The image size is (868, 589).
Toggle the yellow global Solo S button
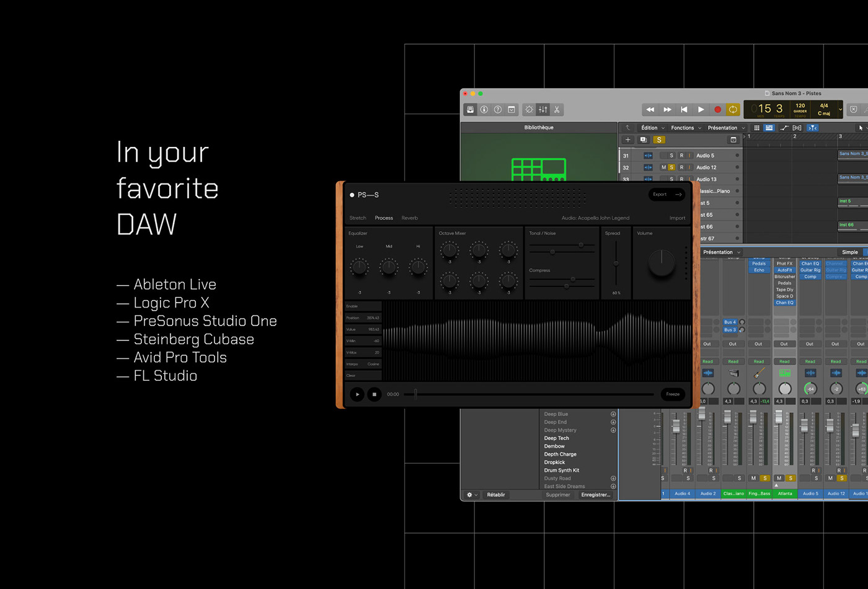(x=659, y=140)
